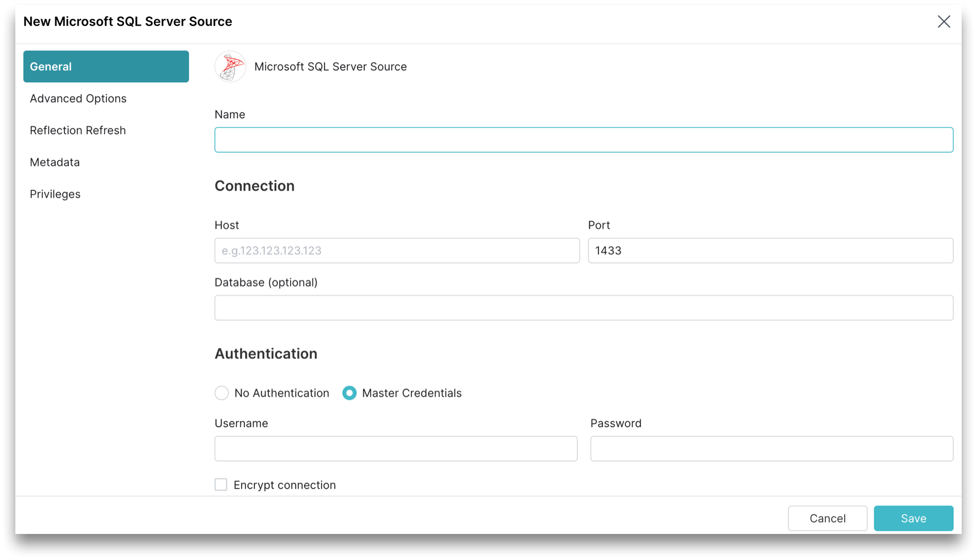Viewport: 977px width, 560px height.
Task: Close the New Source dialog
Action: [x=944, y=21]
